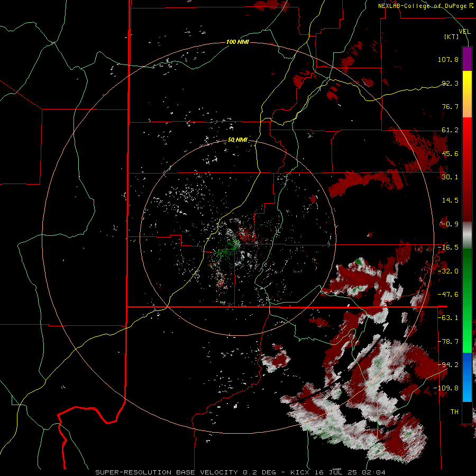Pick the purple segment of velocity color bar
476x476 pixels.
pyautogui.click(x=467, y=59)
